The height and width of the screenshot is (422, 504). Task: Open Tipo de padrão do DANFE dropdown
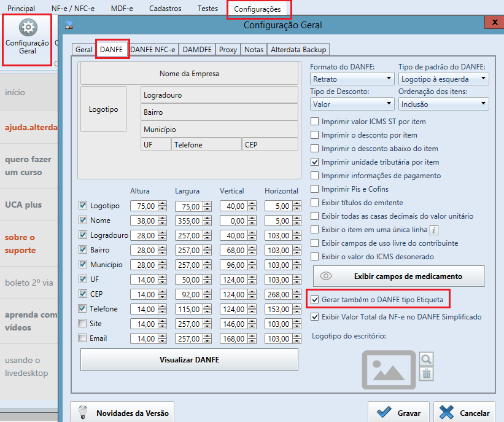(x=444, y=79)
